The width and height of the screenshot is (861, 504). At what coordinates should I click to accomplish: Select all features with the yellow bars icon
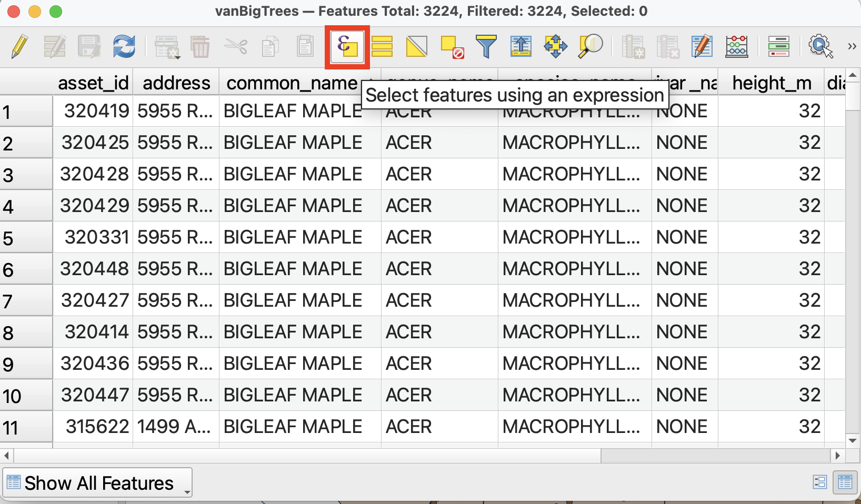(382, 46)
